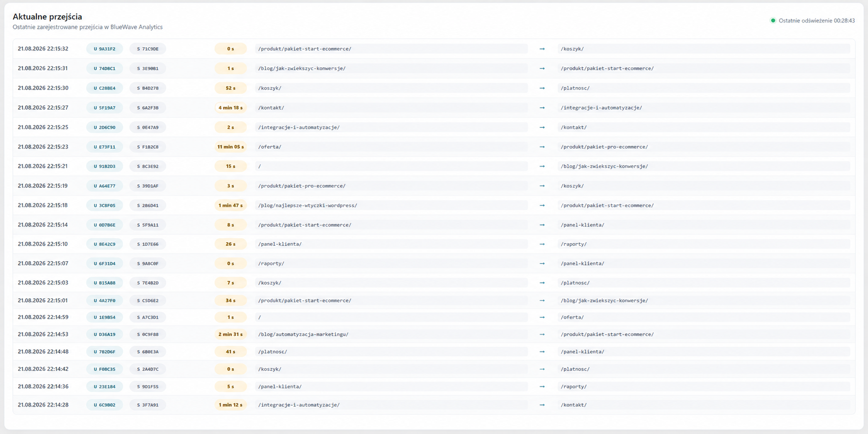Select the 2 min 31 s duration badge
Screen dimensions: 868x434
230,335
